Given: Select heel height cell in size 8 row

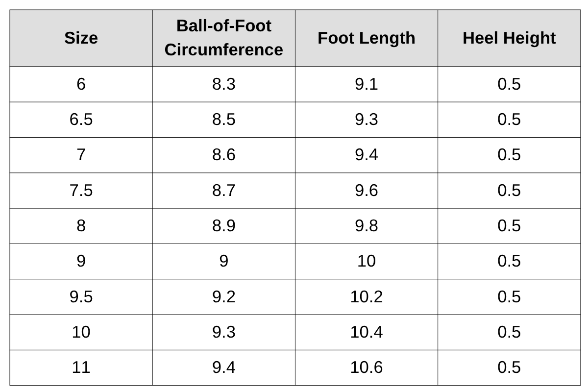Looking at the screenshot, I should [x=509, y=226].
